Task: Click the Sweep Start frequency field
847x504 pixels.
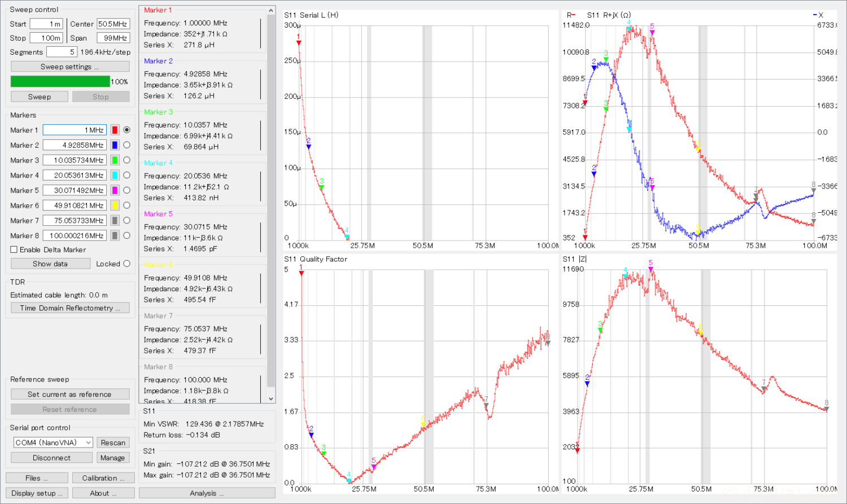Action: click(x=46, y=24)
